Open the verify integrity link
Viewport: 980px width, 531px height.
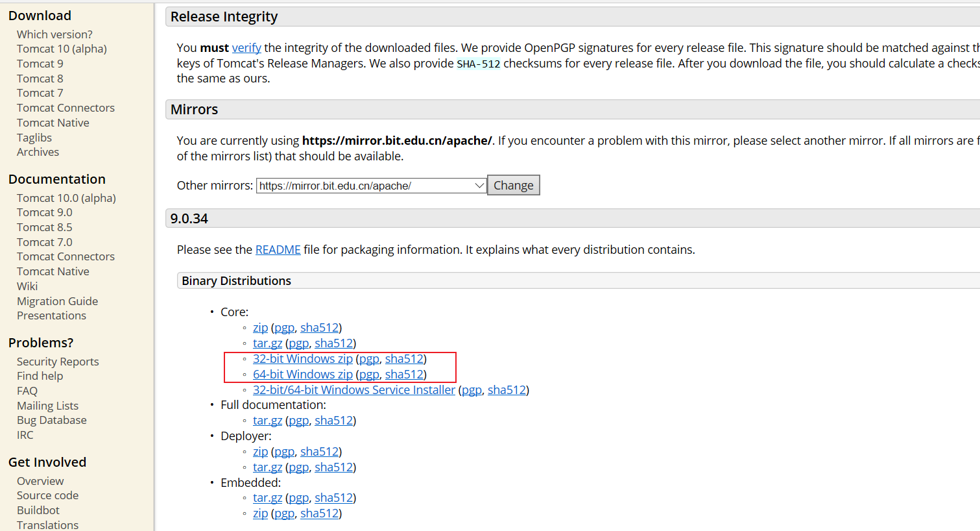(x=246, y=48)
